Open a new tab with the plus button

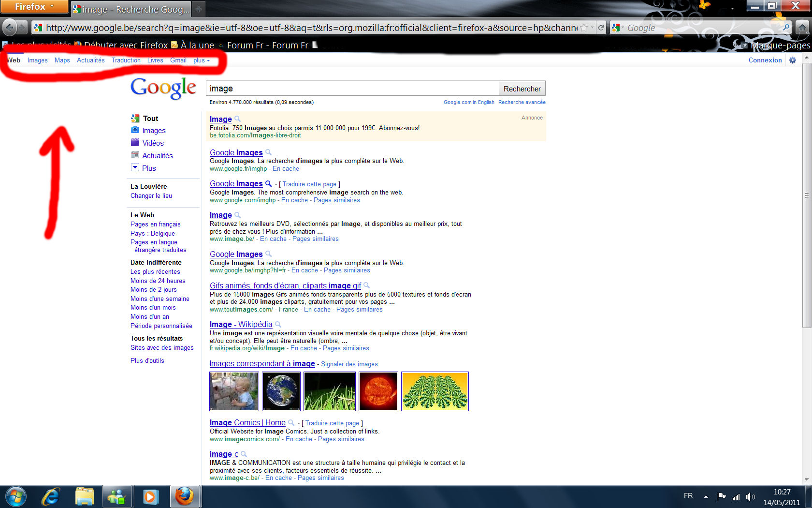(x=198, y=9)
